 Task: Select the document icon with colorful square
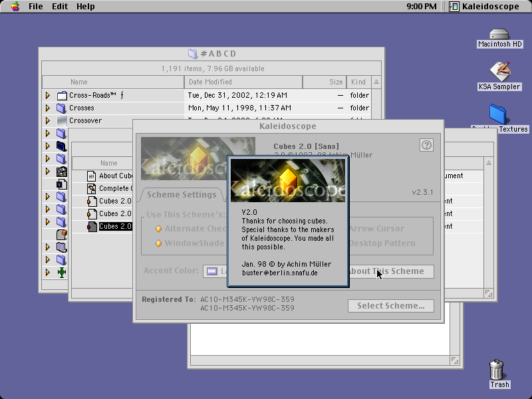(x=62, y=184)
